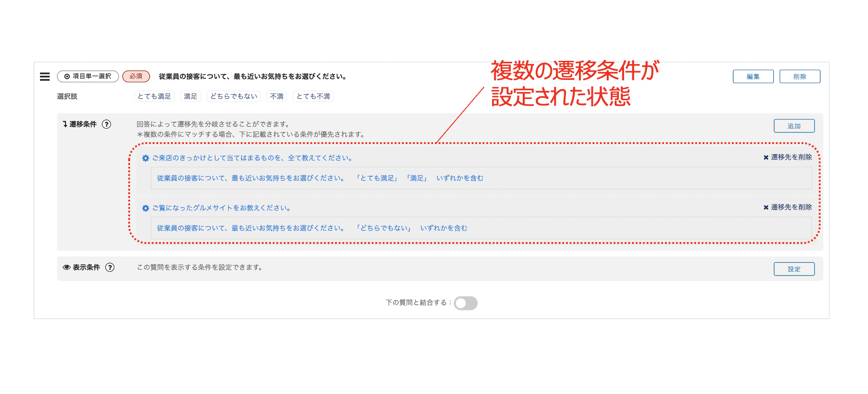Toggle the 下の質問と結合する switch
The image size is (868, 394).
[x=466, y=303]
